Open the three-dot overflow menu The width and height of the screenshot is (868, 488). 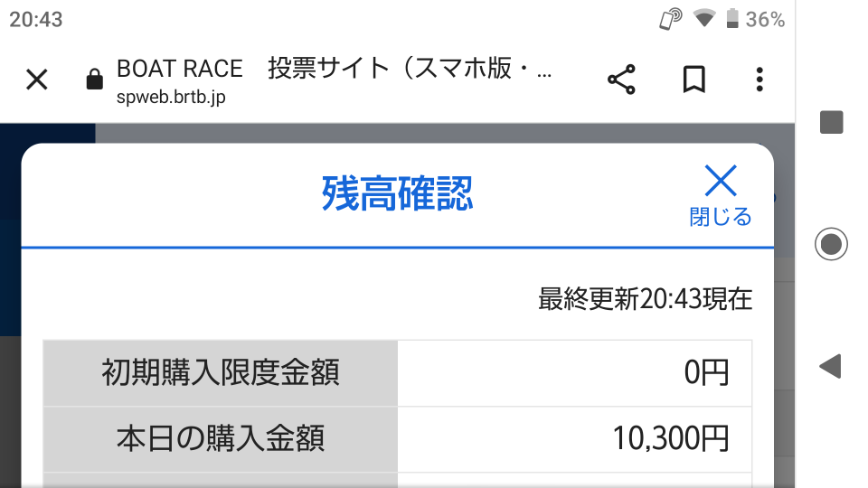[x=759, y=80]
